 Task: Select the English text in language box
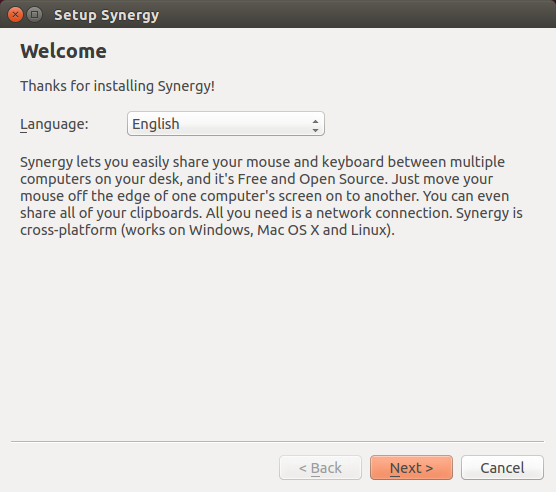(x=156, y=124)
